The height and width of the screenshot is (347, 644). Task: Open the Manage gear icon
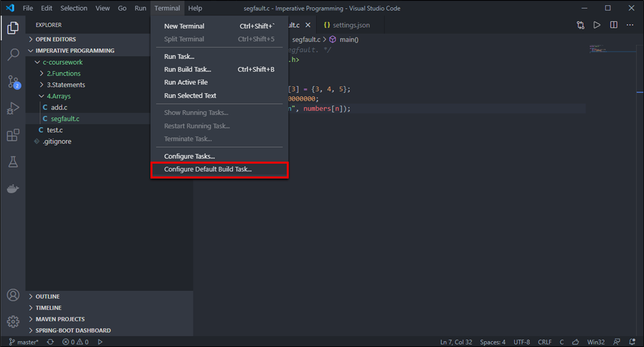click(x=13, y=322)
